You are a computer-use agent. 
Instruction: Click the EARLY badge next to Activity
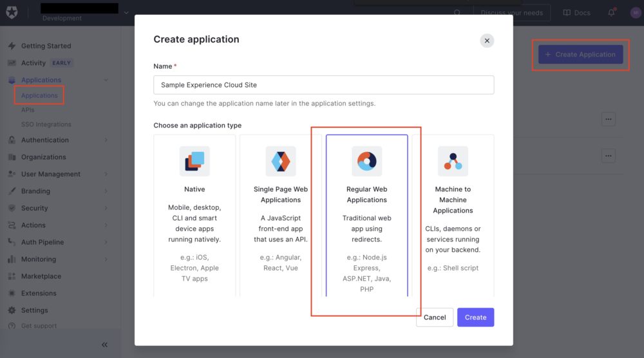tap(62, 63)
